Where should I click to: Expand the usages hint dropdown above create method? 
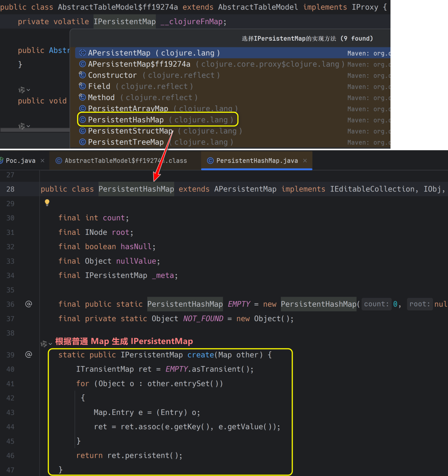[x=46, y=344]
